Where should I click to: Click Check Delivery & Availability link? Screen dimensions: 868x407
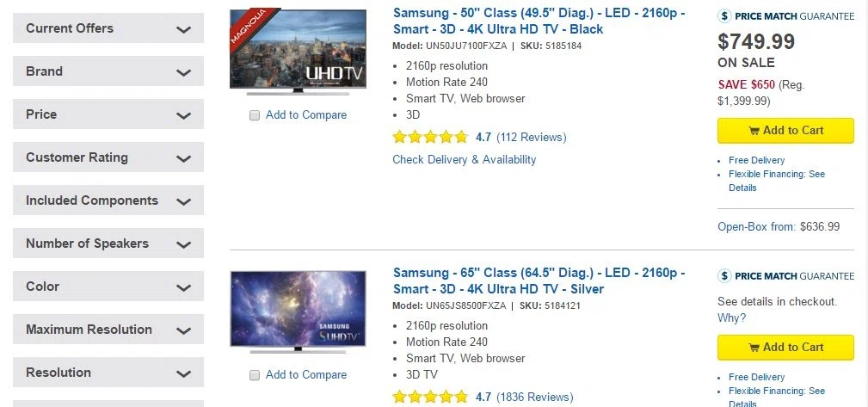click(464, 159)
